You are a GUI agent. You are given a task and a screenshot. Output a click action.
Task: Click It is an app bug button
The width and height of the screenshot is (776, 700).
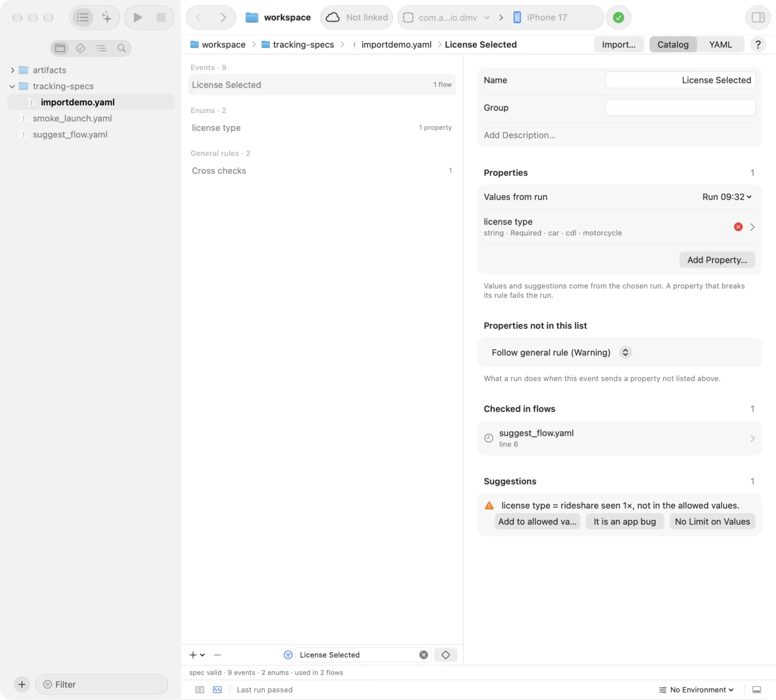625,522
